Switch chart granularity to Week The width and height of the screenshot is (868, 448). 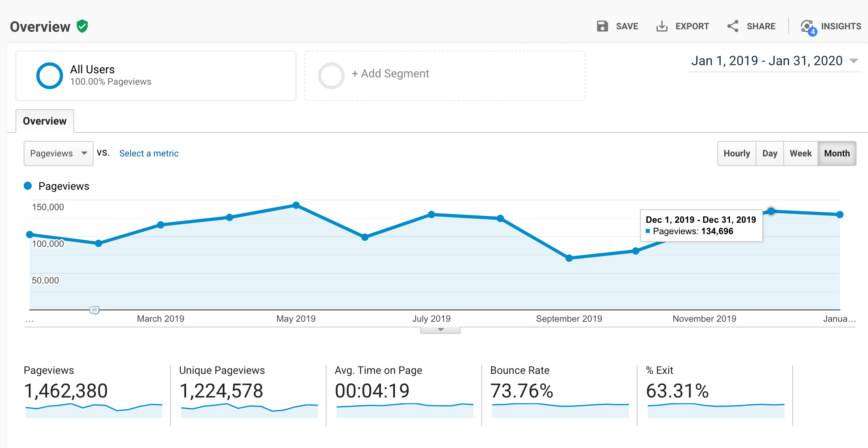coord(800,154)
